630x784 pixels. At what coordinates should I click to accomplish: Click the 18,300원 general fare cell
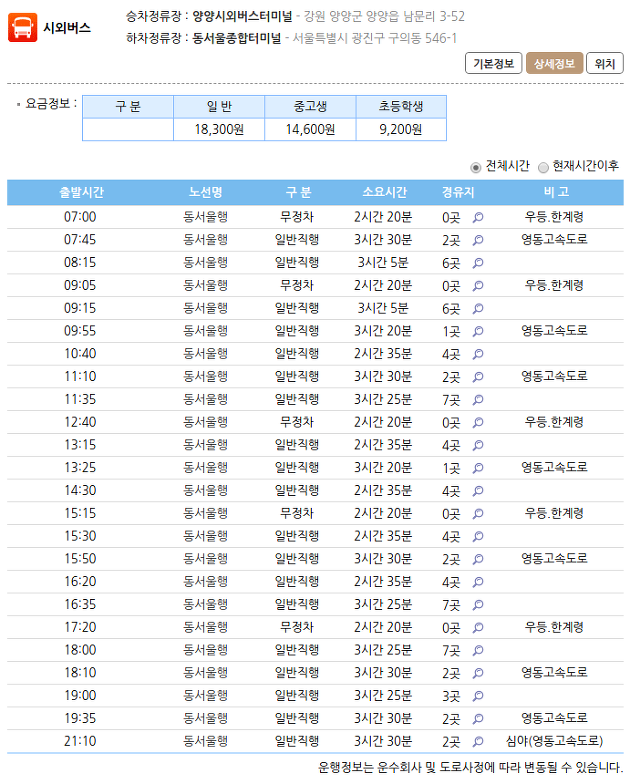pyautogui.click(x=219, y=130)
